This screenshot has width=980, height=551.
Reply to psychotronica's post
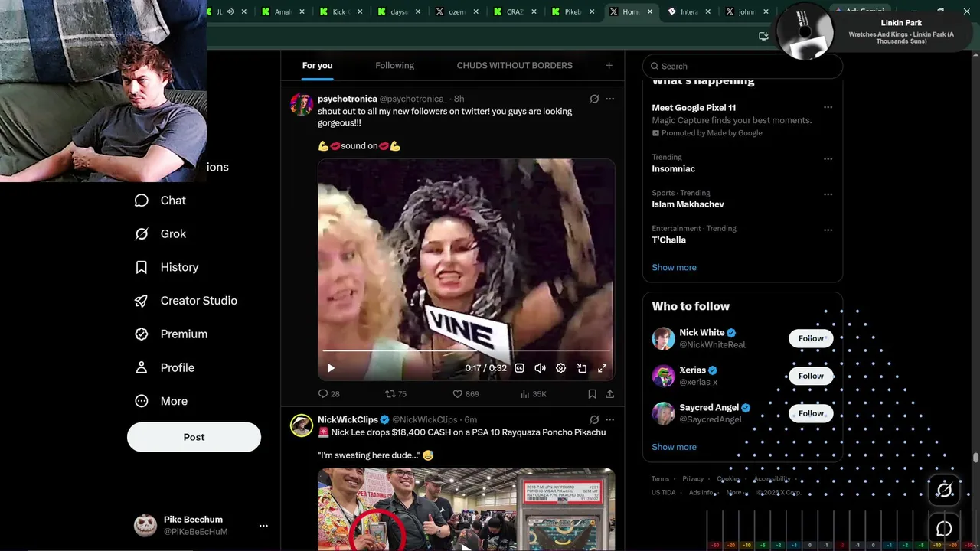coord(328,394)
